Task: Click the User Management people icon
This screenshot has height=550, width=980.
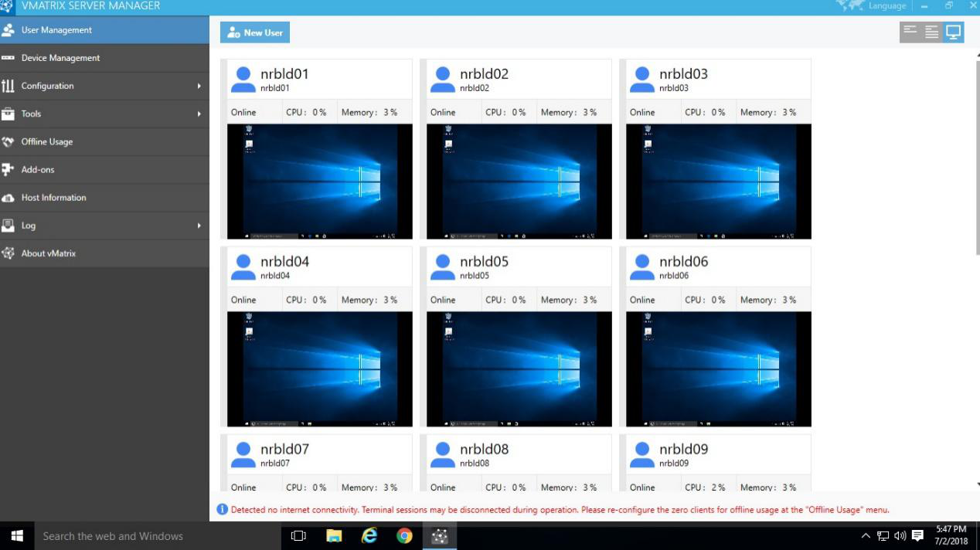Action: pyautogui.click(x=8, y=30)
